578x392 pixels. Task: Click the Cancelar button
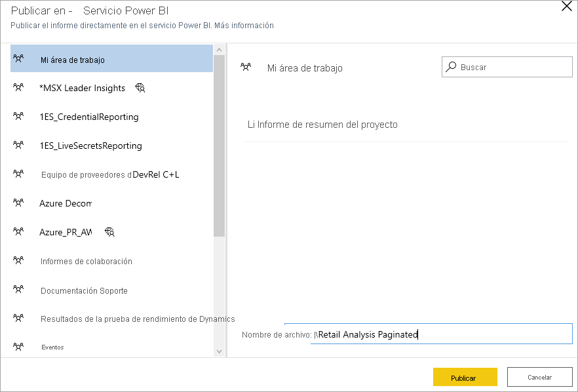[540, 377]
